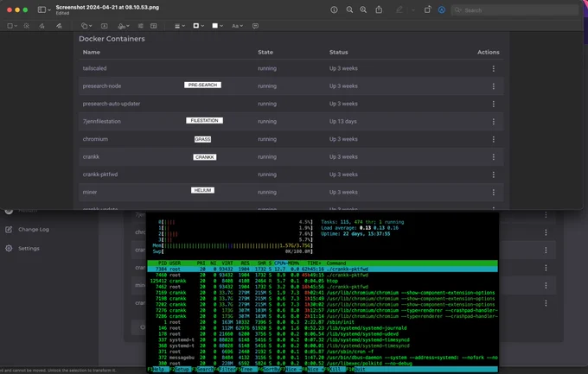Click F4 Filter in htop footer
Image resolution: width=588 pixels, height=374 pixels.
[225, 370]
